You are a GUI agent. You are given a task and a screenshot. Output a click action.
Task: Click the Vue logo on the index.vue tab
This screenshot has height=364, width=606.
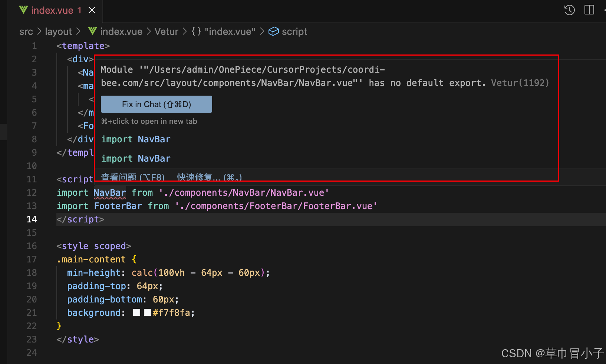[23, 10]
